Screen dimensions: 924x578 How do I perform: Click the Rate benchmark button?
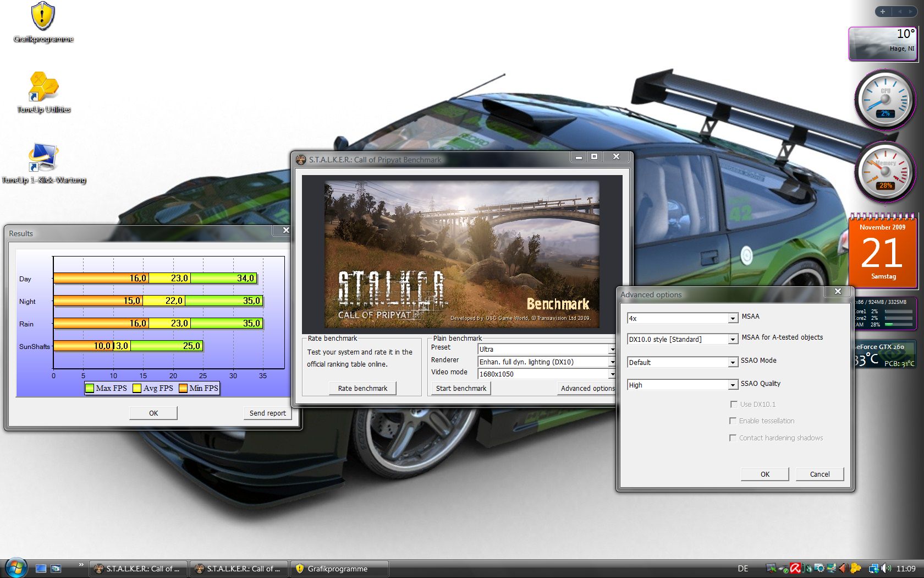(x=362, y=388)
